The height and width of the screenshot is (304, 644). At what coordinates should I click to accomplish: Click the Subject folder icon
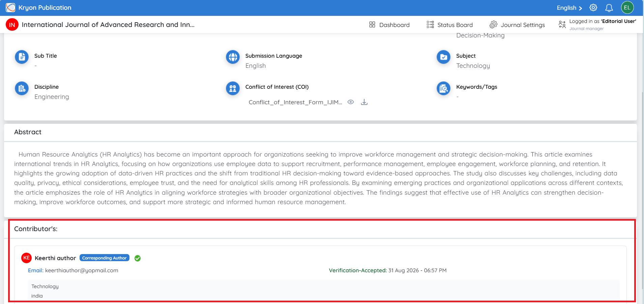coord(444,57)
